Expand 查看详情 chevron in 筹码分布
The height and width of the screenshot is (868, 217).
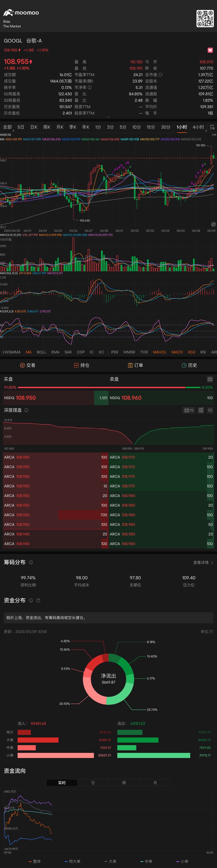[x=212, y=563]
